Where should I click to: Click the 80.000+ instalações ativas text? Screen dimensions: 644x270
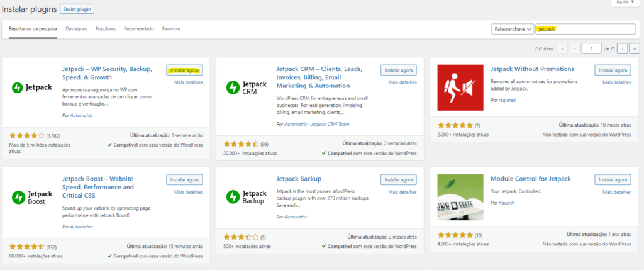(36, 256)
